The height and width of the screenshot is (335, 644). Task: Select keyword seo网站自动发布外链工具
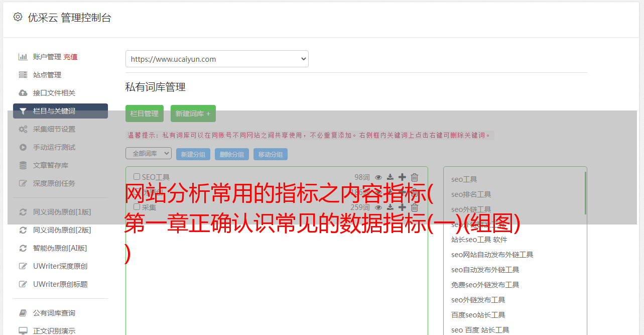click(x=492, y=255)
